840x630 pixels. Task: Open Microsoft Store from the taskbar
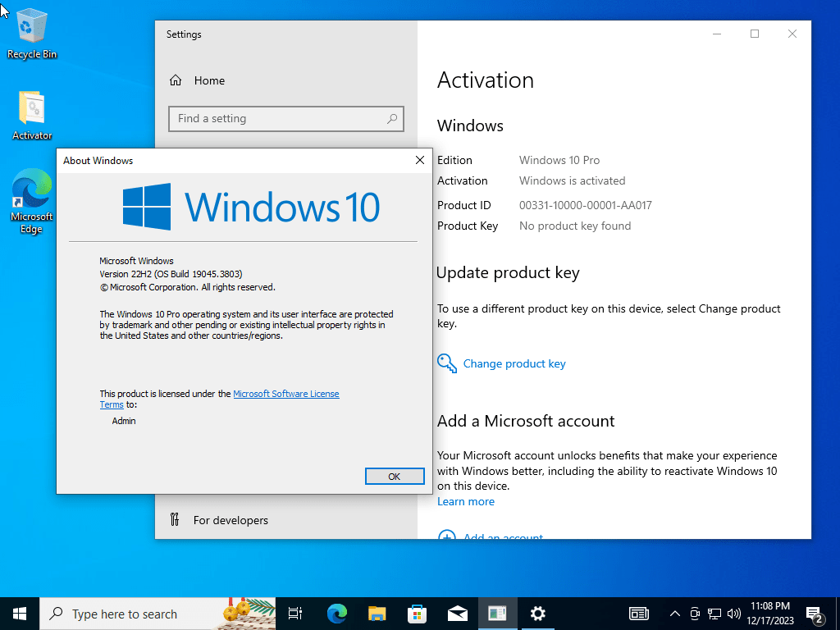(x=418, y=614)
